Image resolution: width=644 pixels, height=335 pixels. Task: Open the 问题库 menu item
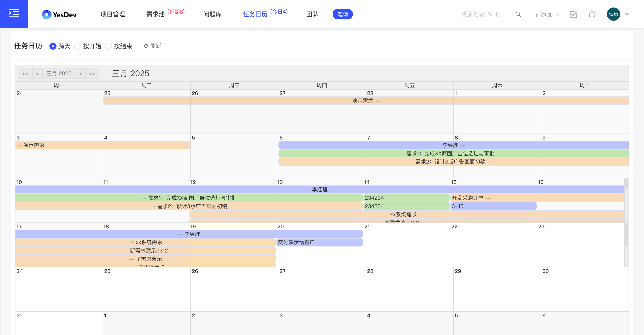click(x=212, y=14)
